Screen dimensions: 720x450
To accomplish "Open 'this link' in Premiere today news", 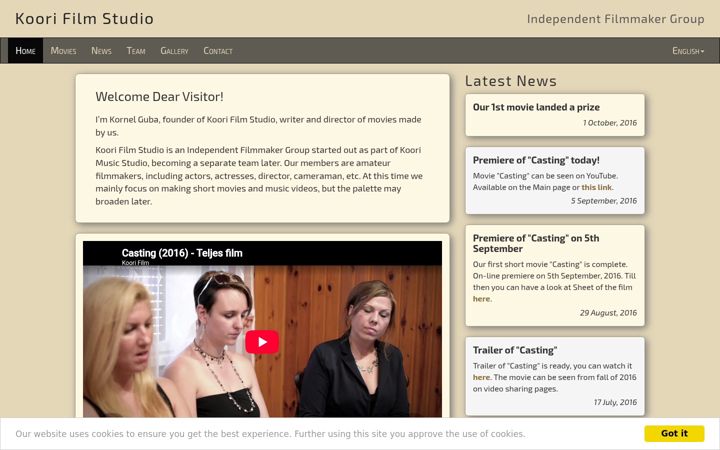I will [x=596, y=187].
